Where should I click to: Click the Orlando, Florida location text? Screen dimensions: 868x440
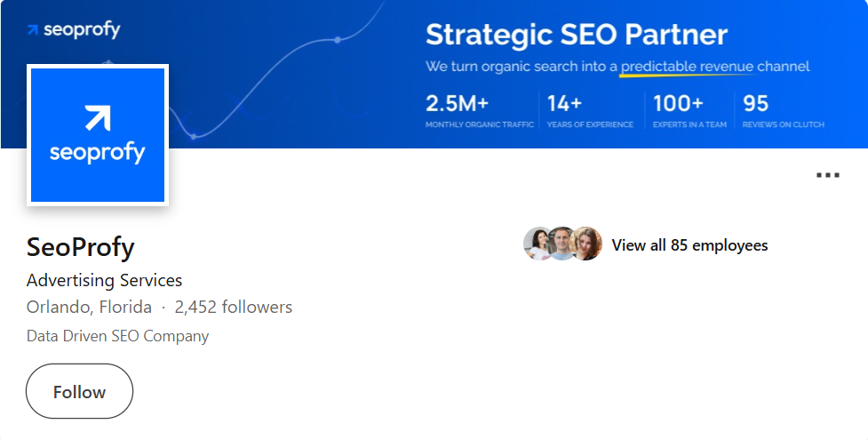click(x=89, y=307)
